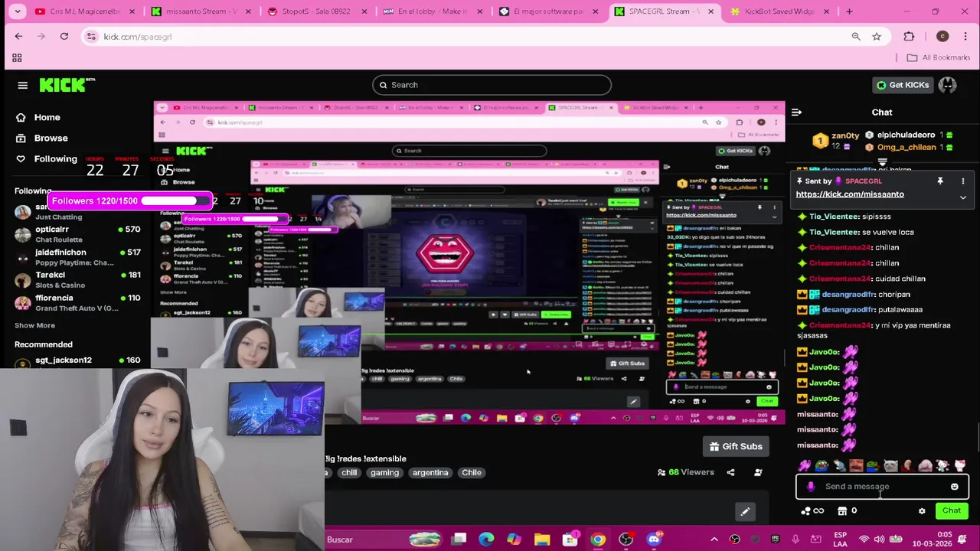Open the emoji picker in chat
980x551 pixels.
955,487
